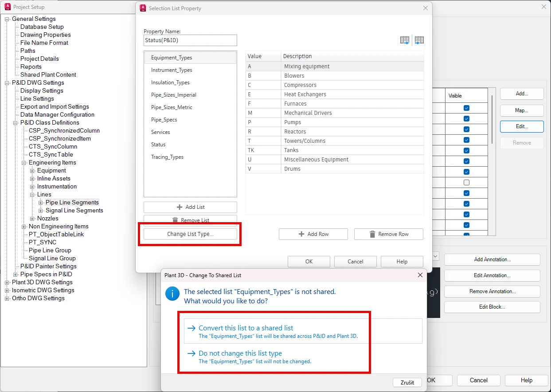The image size is (551, 392).
Task: Toggle the second Visible checkbox from the top
Action: click(x=466, y=119)
